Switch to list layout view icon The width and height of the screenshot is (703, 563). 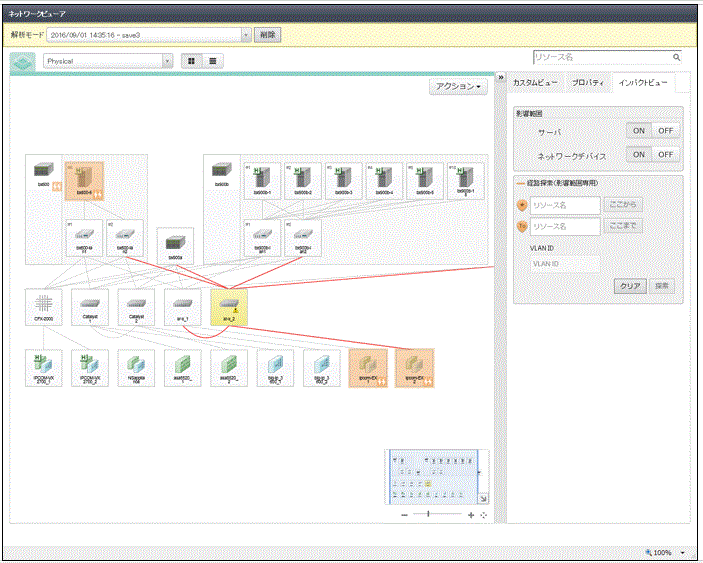[213, 61]
